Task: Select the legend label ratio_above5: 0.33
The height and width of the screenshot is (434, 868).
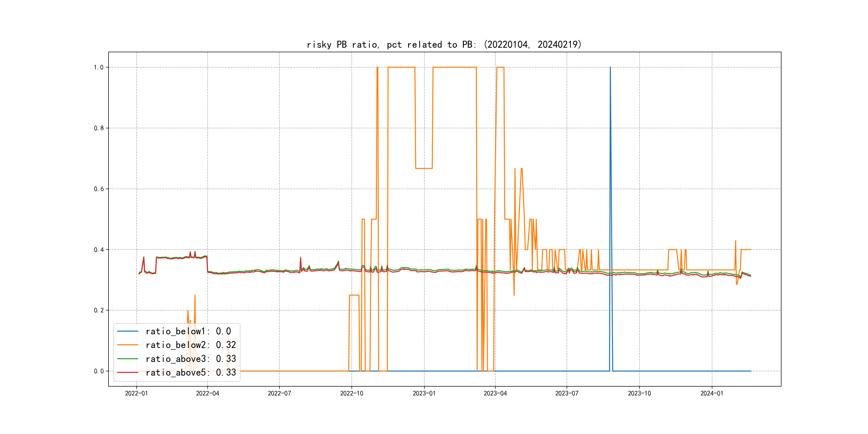Action: click(190, 372)
